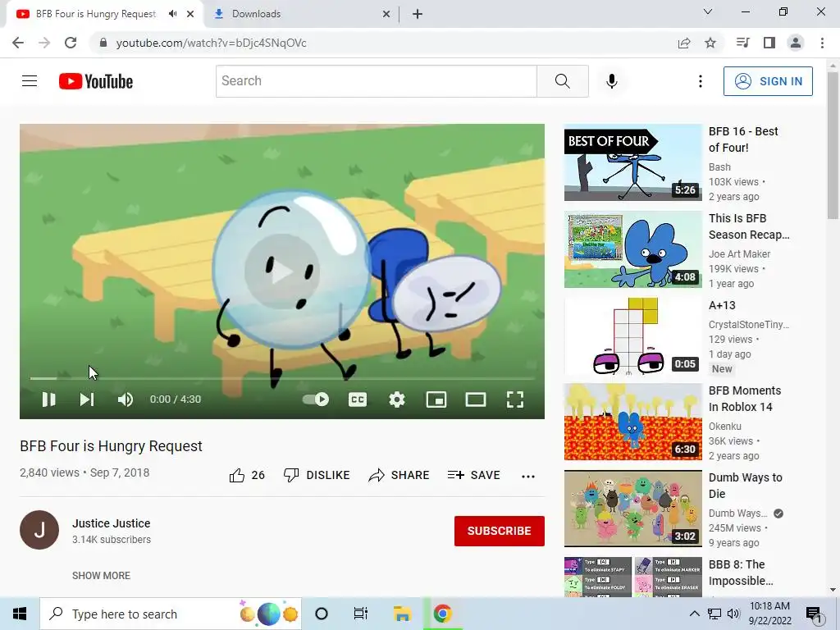Open media controls in Chrome toolbar
840x630 pixels.
[743, 43]
